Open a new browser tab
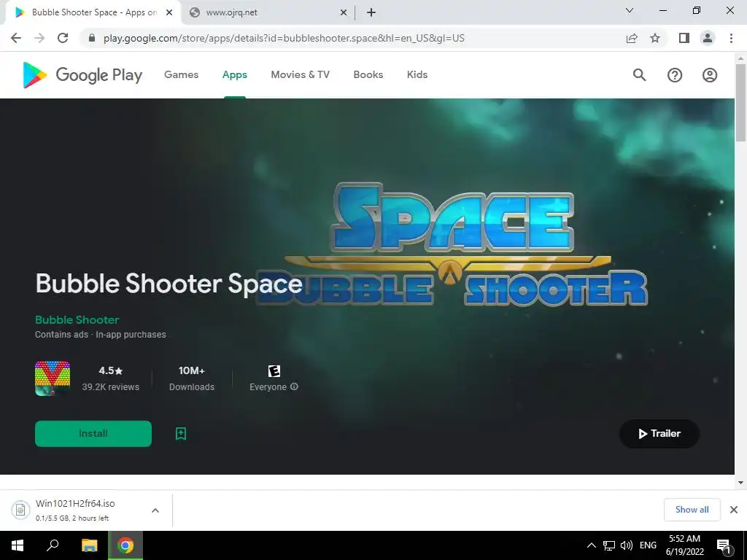 click(x=371, y=12)
